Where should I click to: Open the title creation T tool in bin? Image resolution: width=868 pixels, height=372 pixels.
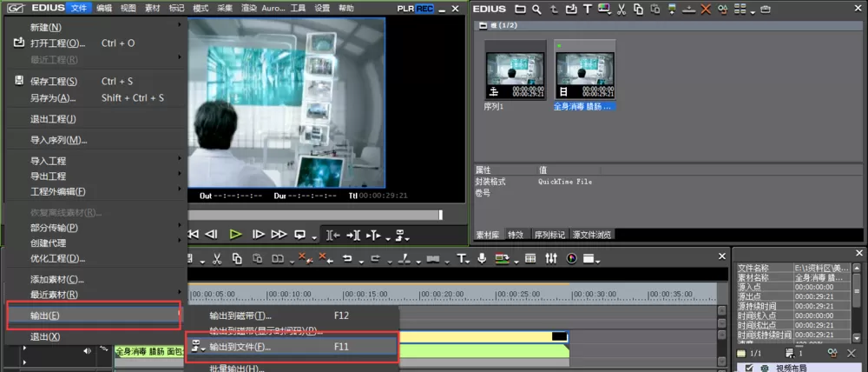[588, 9]
